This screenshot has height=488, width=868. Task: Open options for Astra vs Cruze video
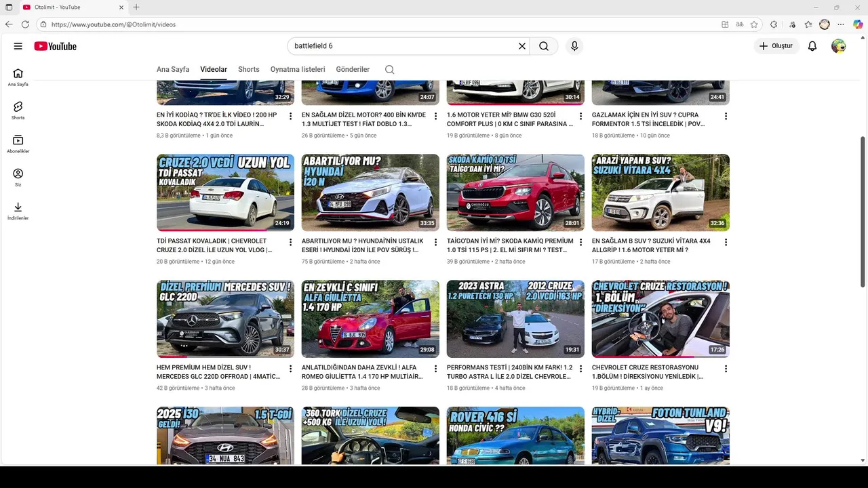(581, 369)
